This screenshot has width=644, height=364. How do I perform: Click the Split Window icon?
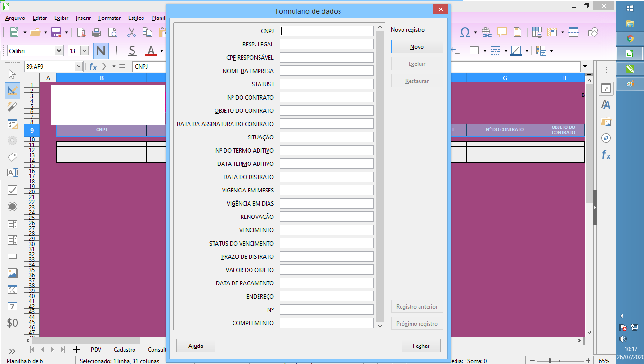573,32
